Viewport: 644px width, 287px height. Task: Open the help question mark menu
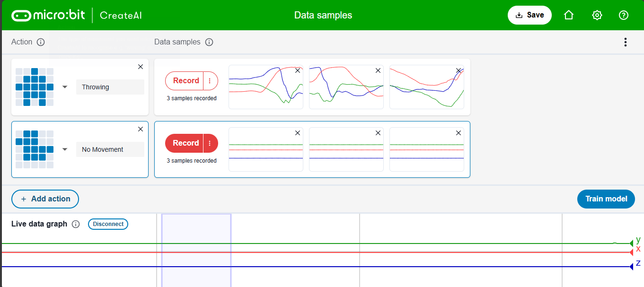pyautogui.click(x=624, y=15)
